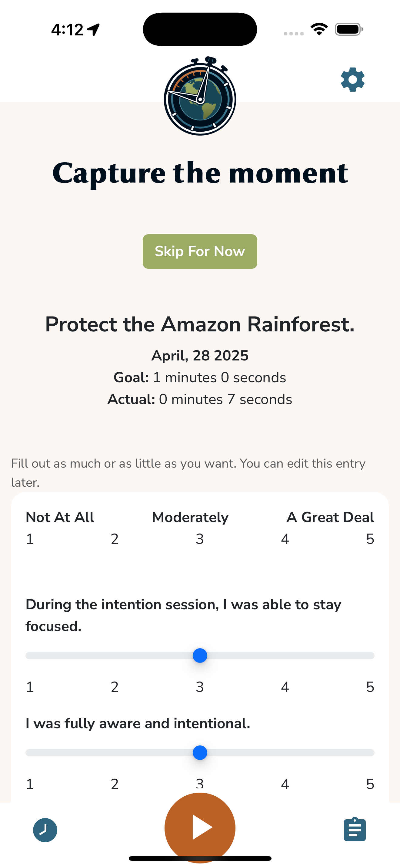Tap the Wi-Fi status icon

coord(319,29)
